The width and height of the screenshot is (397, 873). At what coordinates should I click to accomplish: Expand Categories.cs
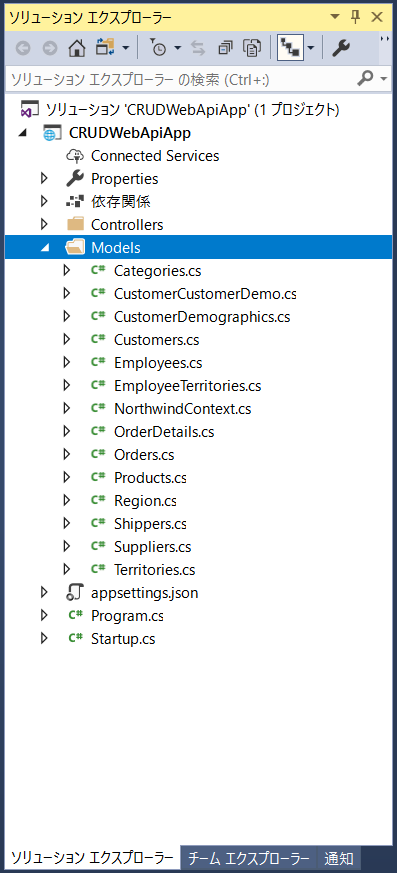point(67,271)
